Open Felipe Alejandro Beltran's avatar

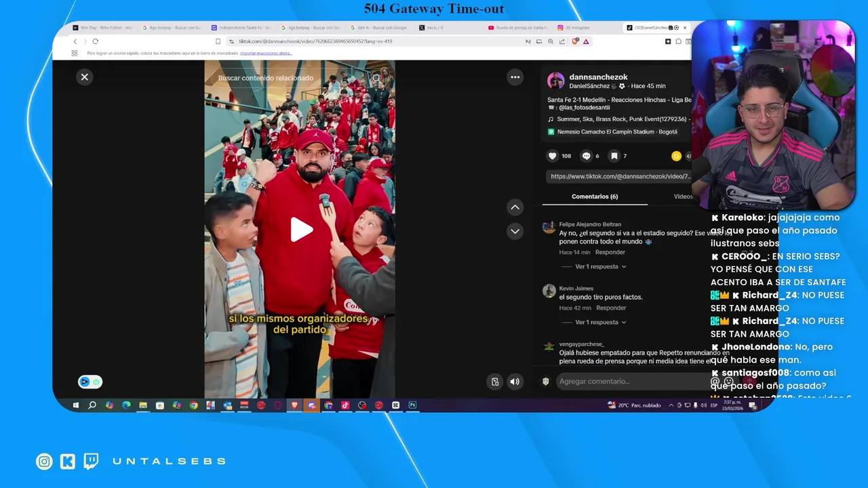coord(549,228)
